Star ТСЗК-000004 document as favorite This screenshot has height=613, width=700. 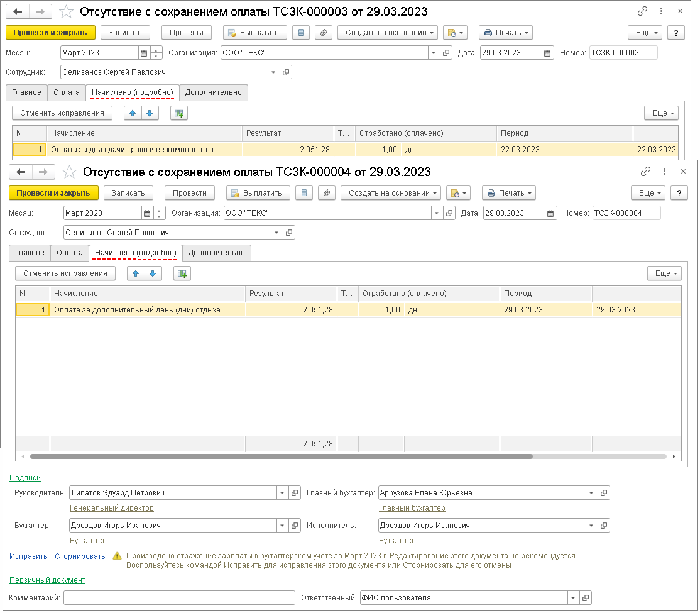pos(69,172)
